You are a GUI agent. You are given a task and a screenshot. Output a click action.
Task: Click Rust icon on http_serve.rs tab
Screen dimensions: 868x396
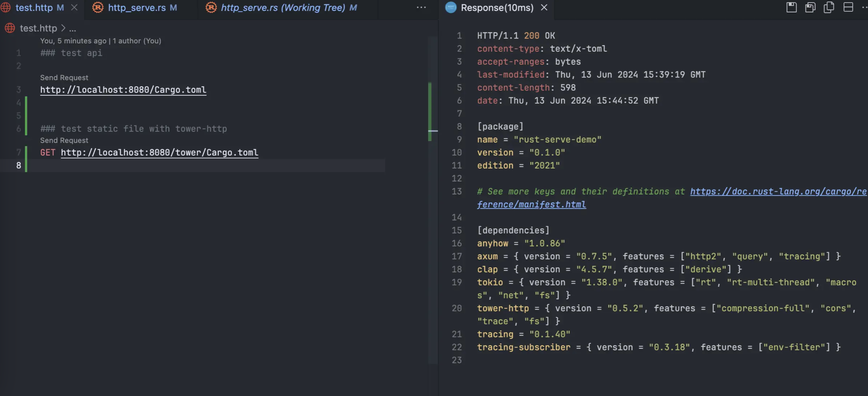[x=98, y=8]
